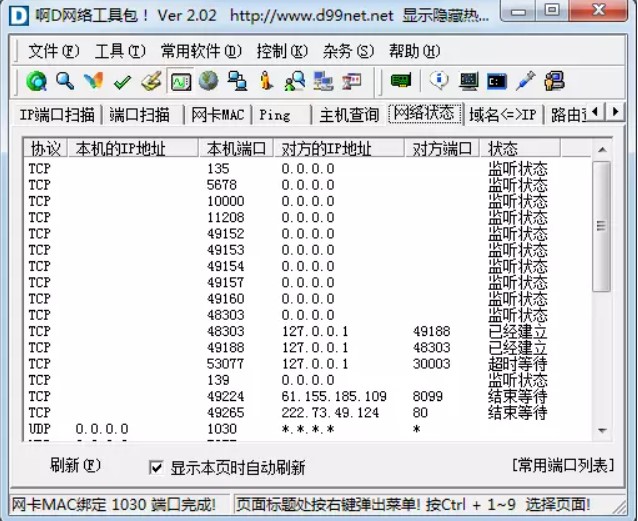
Task: Click the green network card toolbar icon
Action: coord(401,81)
